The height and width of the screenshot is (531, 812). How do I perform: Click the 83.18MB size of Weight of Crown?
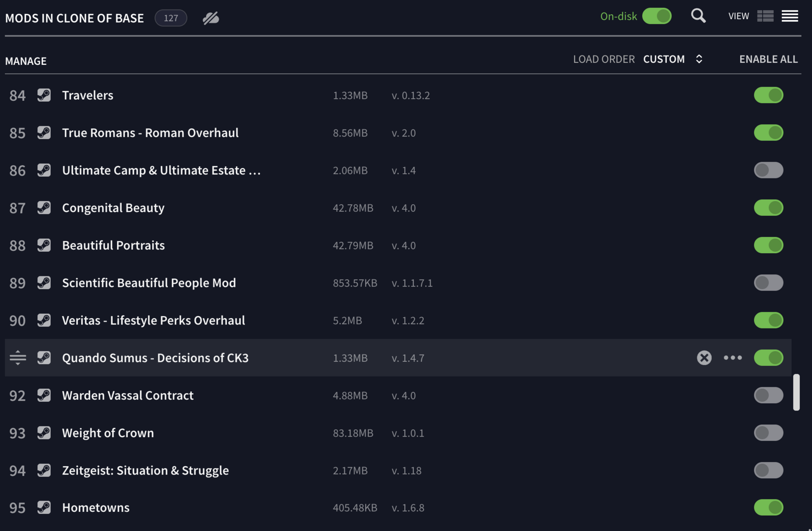click(353, 433)
